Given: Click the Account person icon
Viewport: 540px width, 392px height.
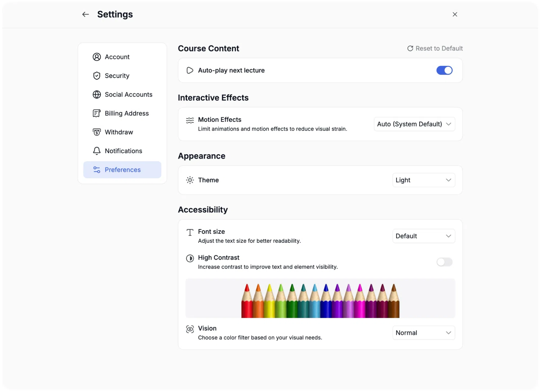Looking at the screenshot, I should [97, 57].
